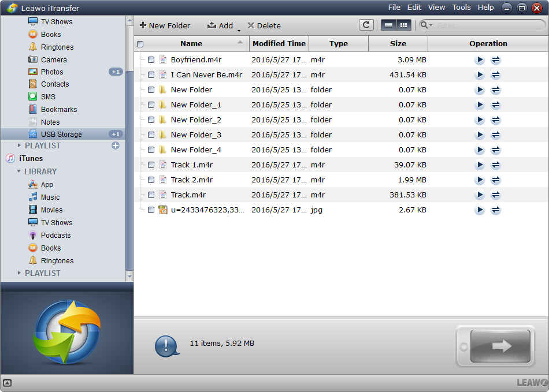This screenshot has width=549, height=392.
Task: Click the refresh icon in the toolbar
Action: click(366, 25)
